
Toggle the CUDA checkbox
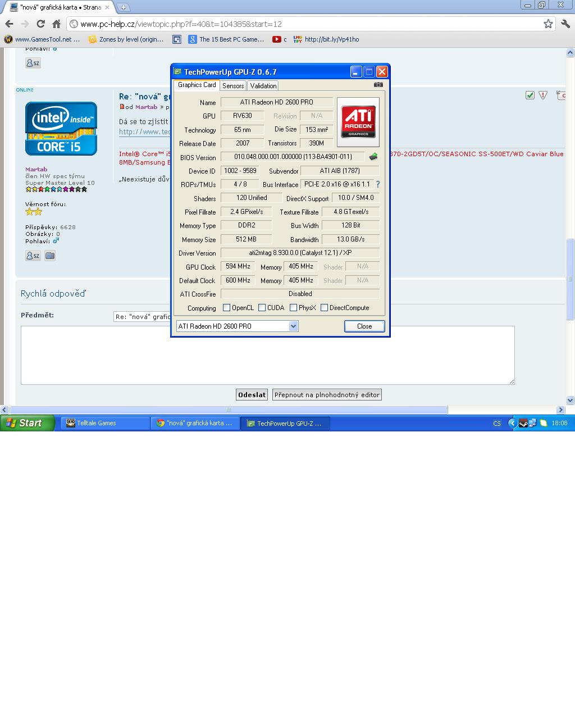click(262, 307)
